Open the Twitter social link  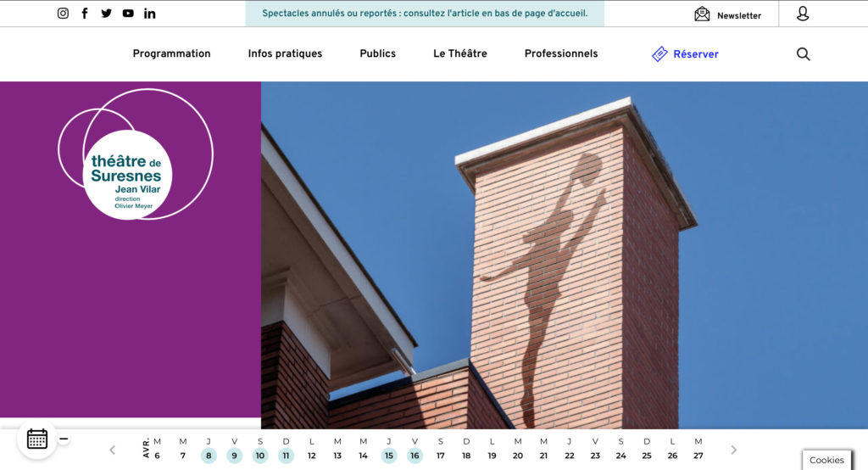click(x=106, y=14)
